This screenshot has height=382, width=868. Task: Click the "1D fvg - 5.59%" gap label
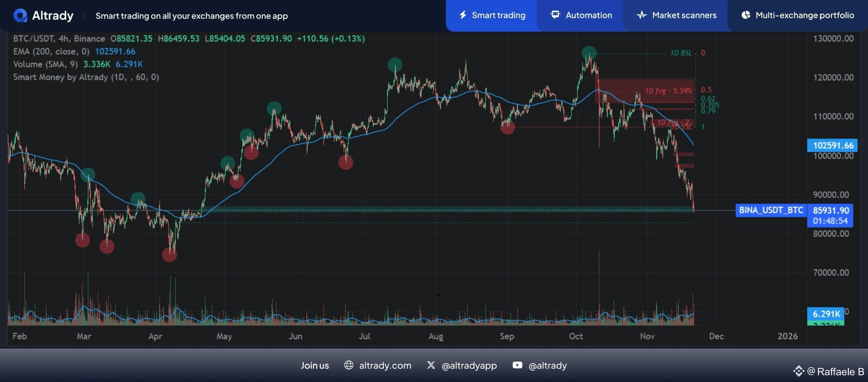pyautogui.click(x=668, y=91)
